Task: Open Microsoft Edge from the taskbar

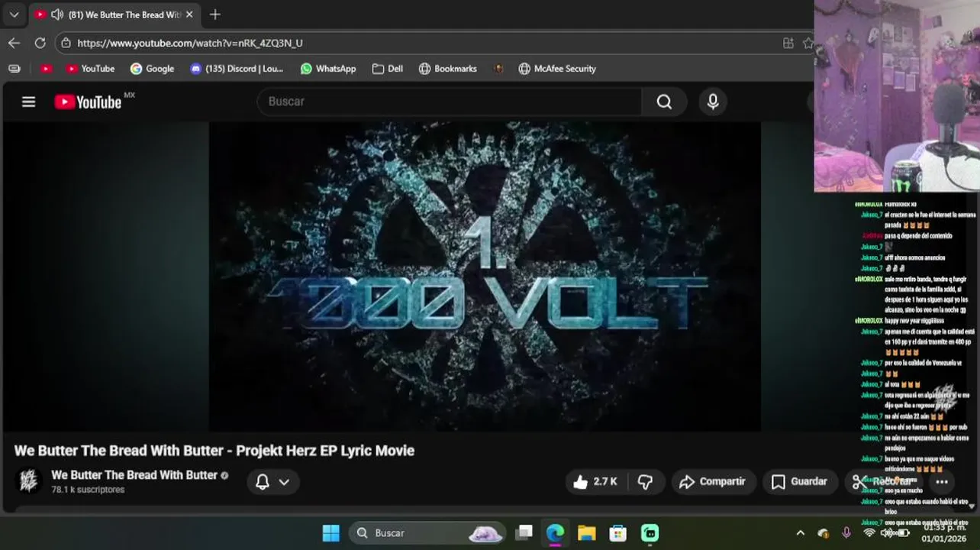Action: click(x=555, y=532)
